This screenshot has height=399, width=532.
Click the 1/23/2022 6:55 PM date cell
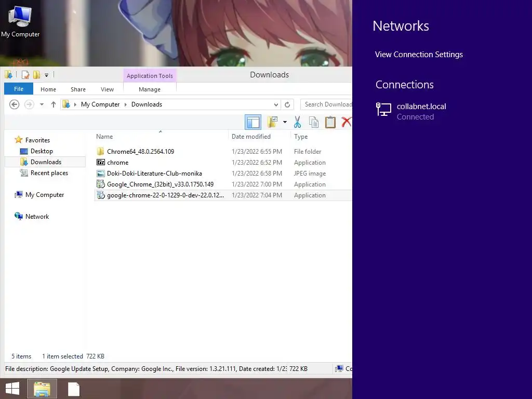tap(257, 151)
